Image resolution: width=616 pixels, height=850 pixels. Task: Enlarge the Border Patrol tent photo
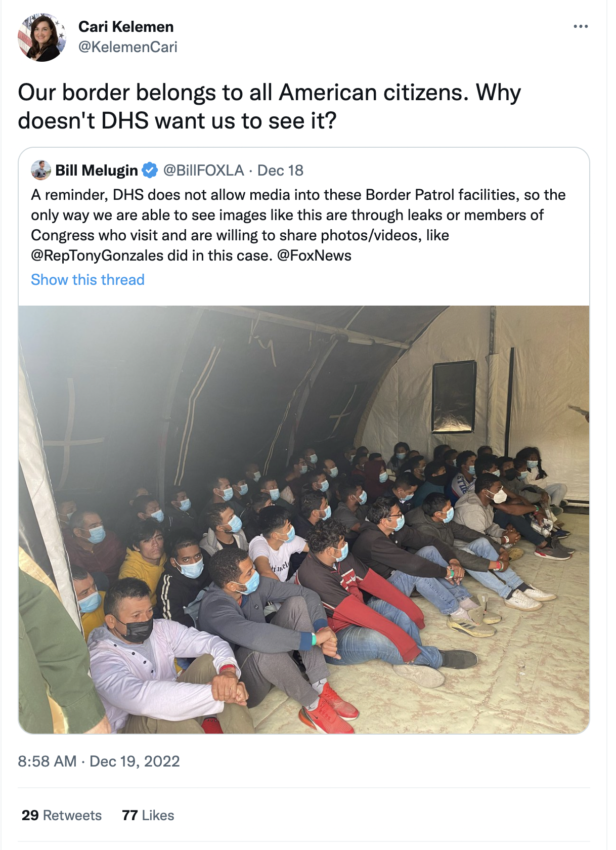pyautogui.click(x=304, y=520)
